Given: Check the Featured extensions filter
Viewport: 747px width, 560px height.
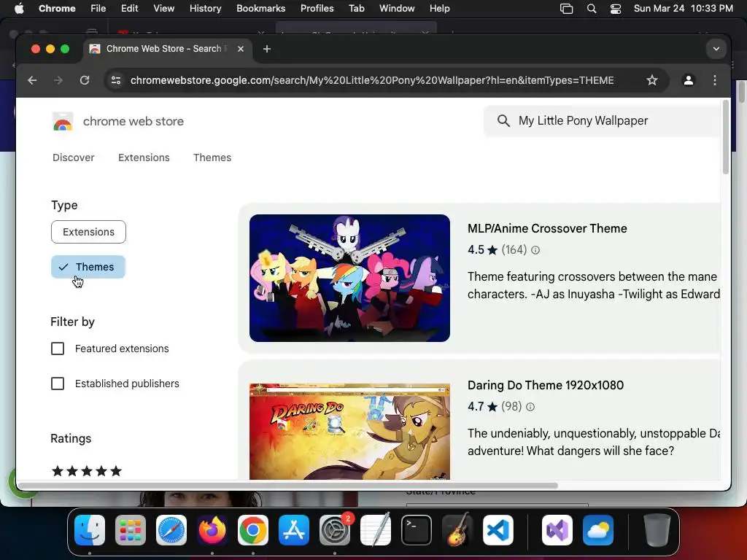Looking at the screenshot, I should point(58,349).
